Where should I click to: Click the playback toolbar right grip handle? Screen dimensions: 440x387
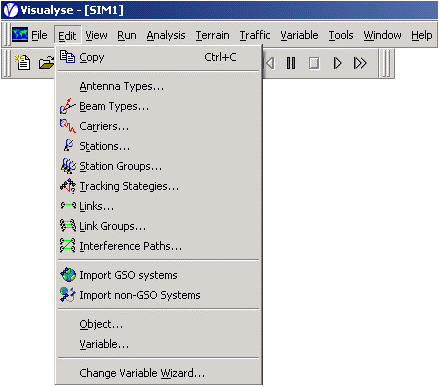point(386,63)
